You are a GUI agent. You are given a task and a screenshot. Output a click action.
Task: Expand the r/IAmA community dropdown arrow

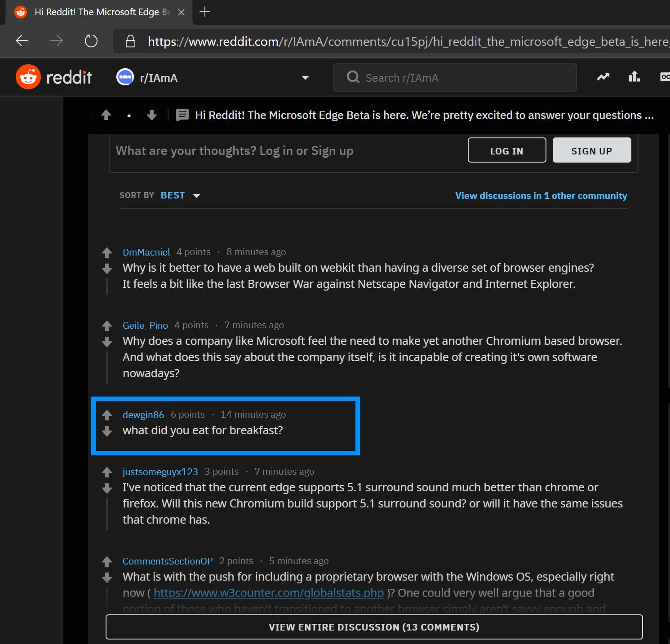pos(305,78)
